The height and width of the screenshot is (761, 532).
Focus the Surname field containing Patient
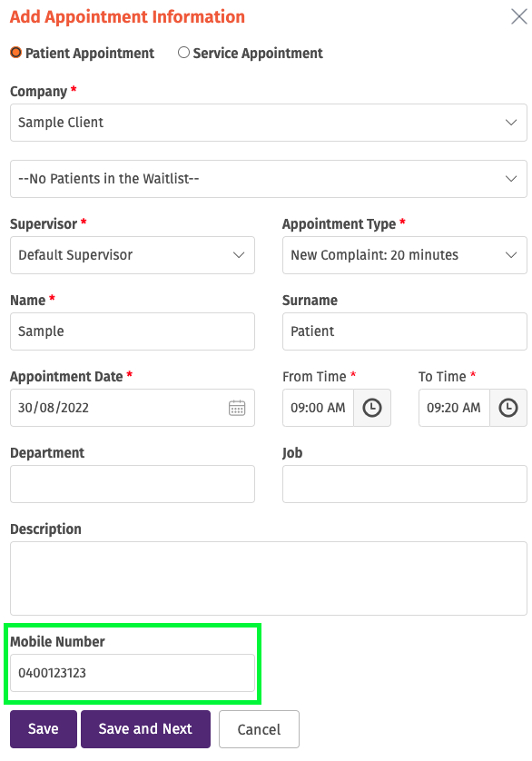(x=405, y=331)
